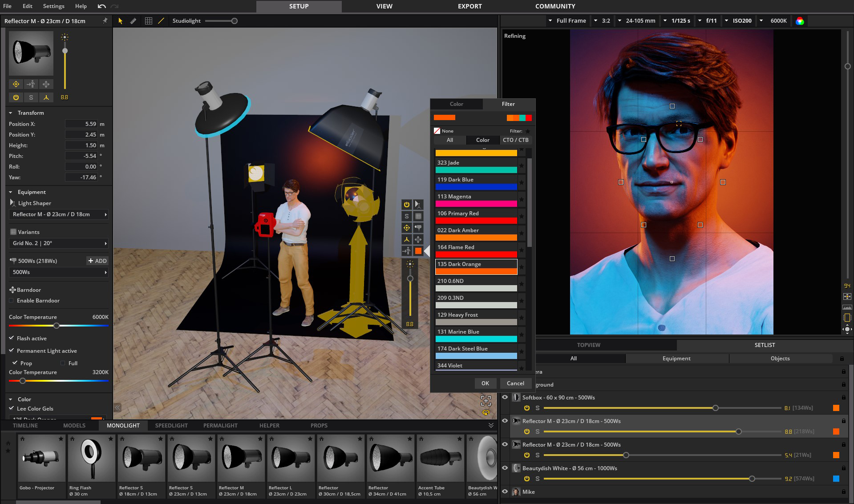Click the Position X input field

[x=81, y=124]
